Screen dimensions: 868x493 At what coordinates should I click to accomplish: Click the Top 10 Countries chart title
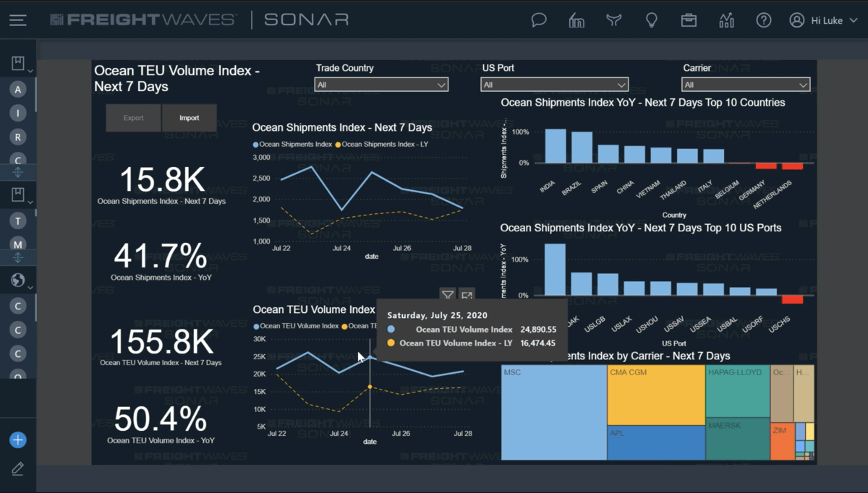coord(642,103)
